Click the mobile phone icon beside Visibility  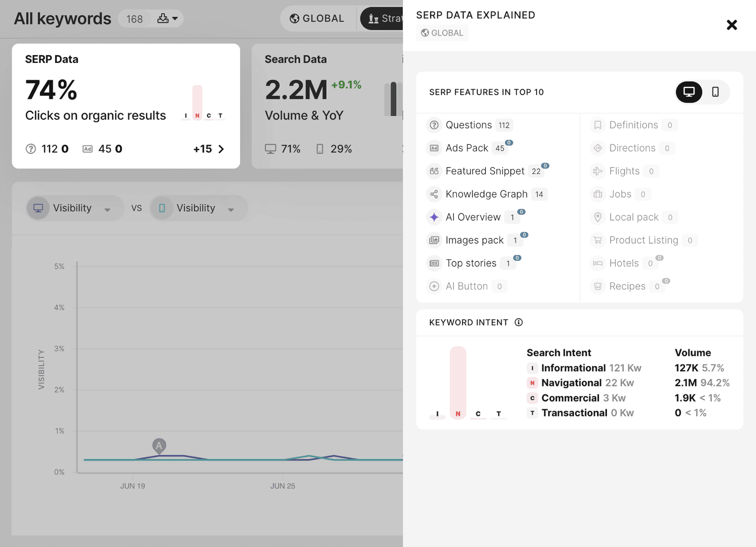pyautogui.click(x=162, y=208)
